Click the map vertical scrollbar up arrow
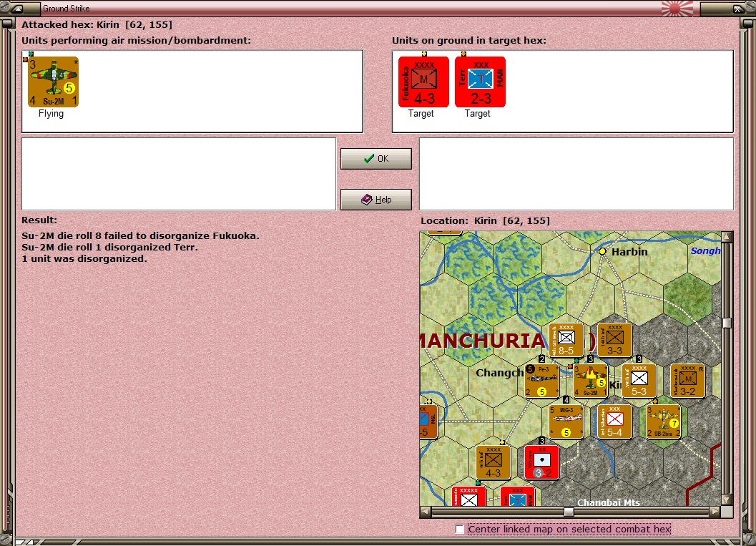 point(727,236)
